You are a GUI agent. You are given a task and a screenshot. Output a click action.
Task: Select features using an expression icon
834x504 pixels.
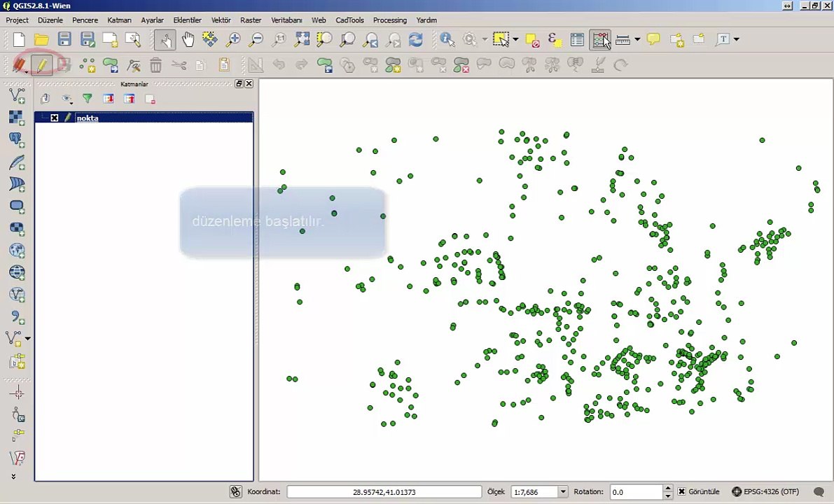(x=554, y=39)
